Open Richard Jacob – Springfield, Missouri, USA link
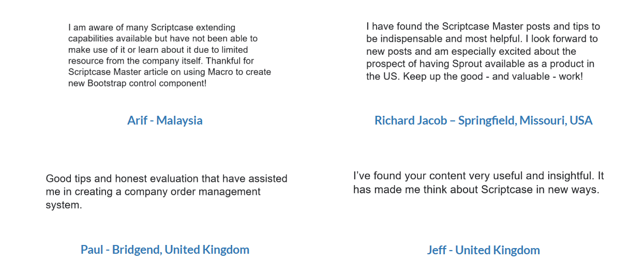The width and height of the screenshot is (644, 277). (483, 120)
